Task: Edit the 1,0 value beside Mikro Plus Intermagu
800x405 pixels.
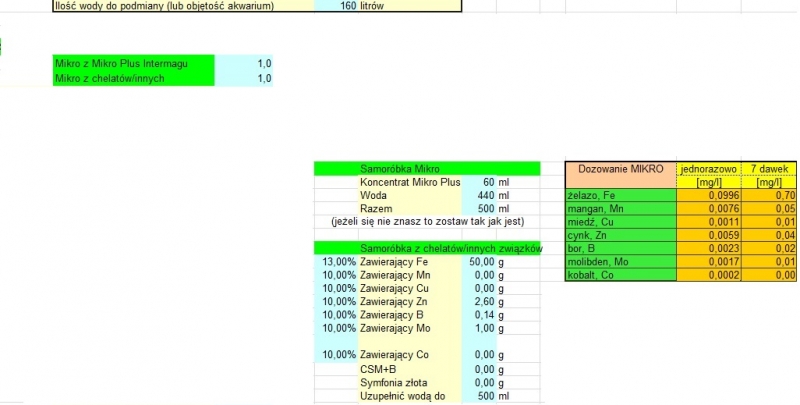Action: click(x=244, y=63)
